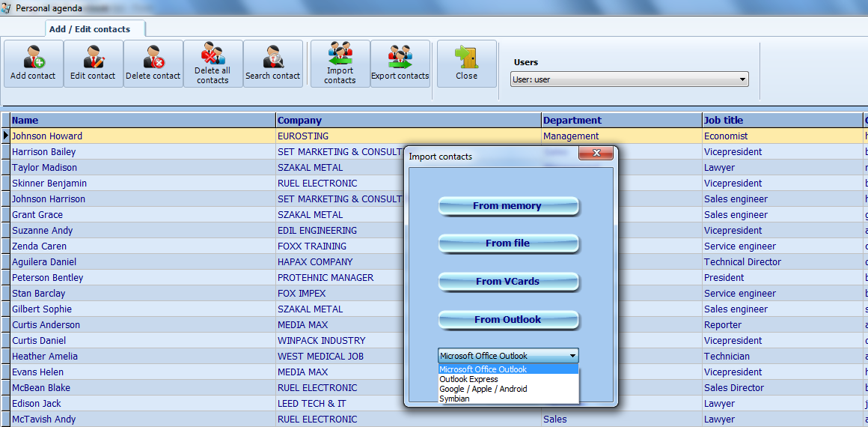The image size is (868, 427).
Task: Select Outlook Express from the dropdown list
Action: pyautogui.click(x=468, y=379)
